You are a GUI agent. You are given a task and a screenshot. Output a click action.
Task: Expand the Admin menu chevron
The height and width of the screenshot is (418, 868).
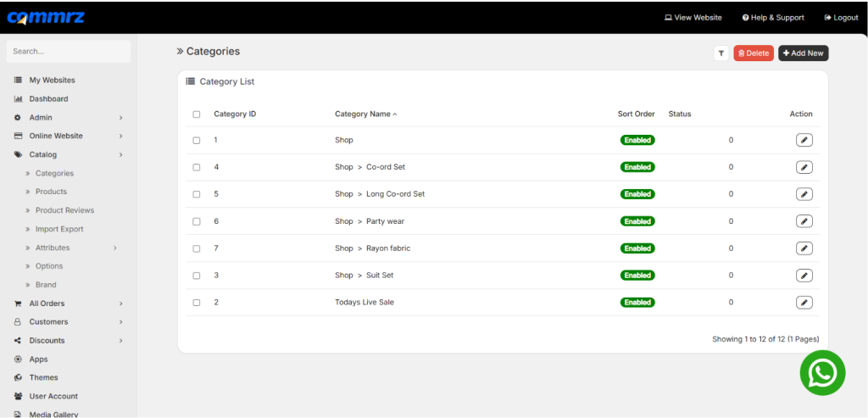click(120, 118)
